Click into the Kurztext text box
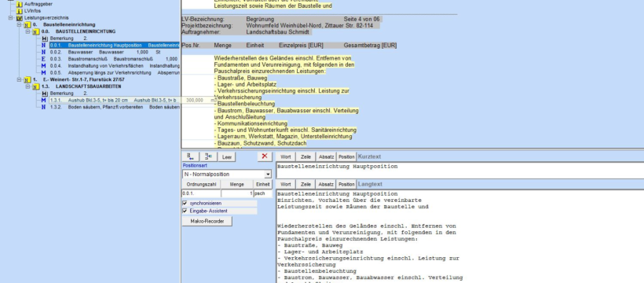 (x=459, y=171)
